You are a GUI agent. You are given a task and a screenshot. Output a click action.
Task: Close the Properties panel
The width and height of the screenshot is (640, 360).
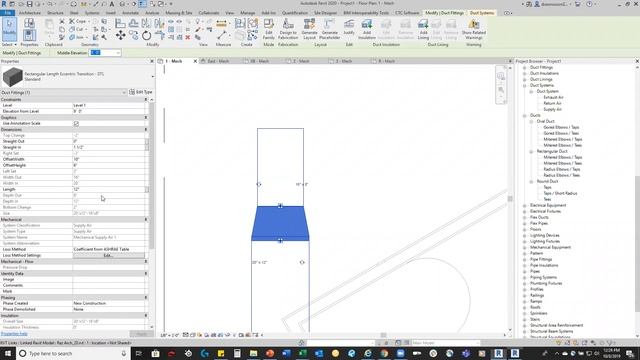152,61
